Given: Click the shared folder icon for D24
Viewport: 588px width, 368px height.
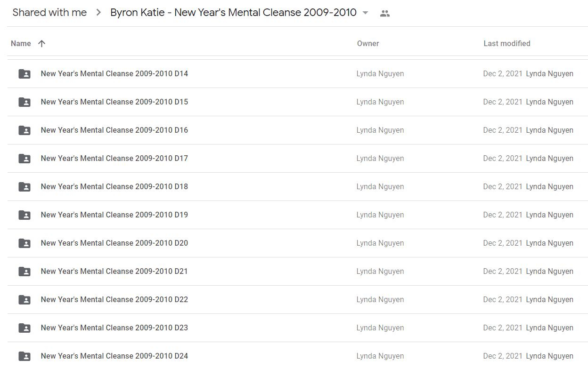Looking at the screenshot, I should [24, 356].
